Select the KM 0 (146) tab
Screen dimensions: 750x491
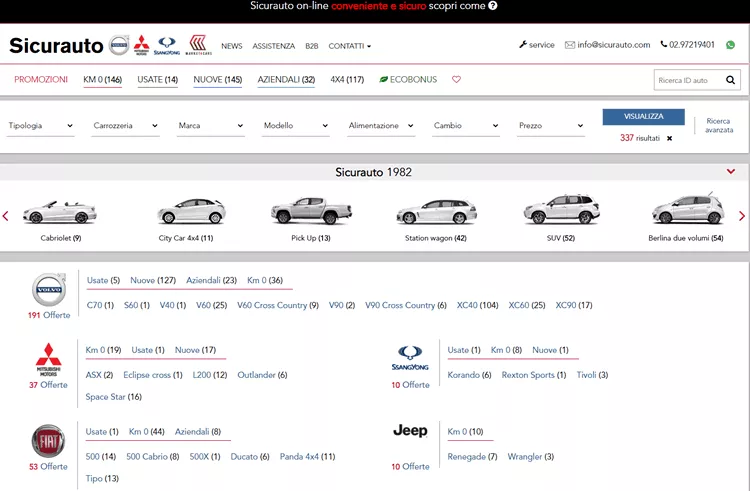(102, 79)
